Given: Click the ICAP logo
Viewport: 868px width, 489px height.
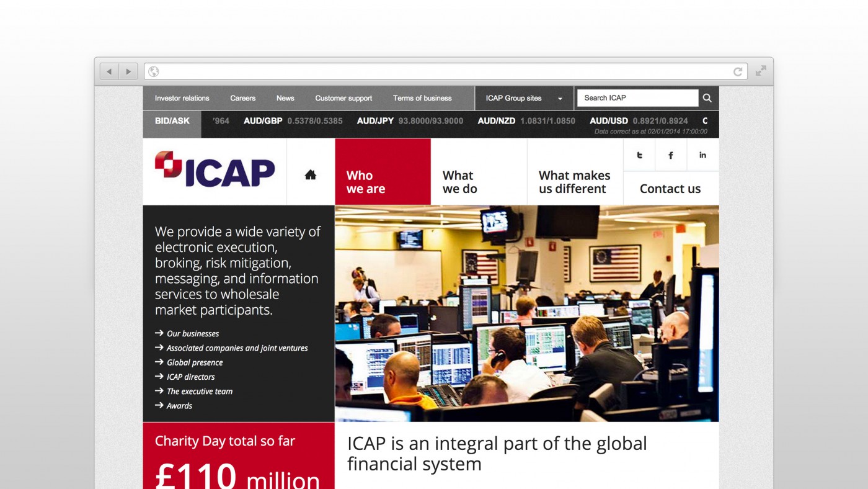Looking at the screenshot, I should (x=215, y=169).
